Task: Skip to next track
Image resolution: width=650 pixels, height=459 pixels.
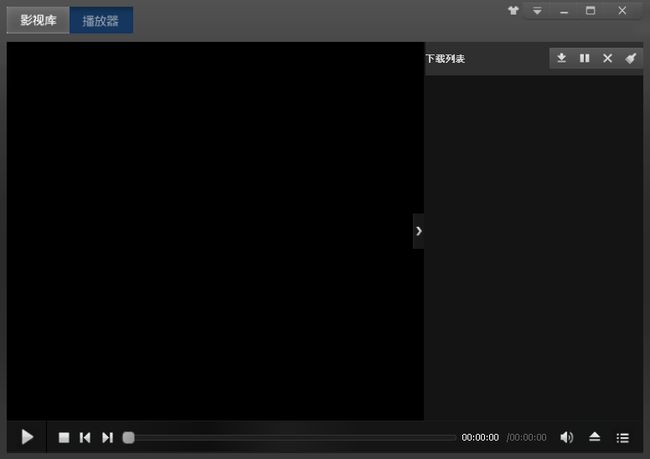Action: [107, 437]
